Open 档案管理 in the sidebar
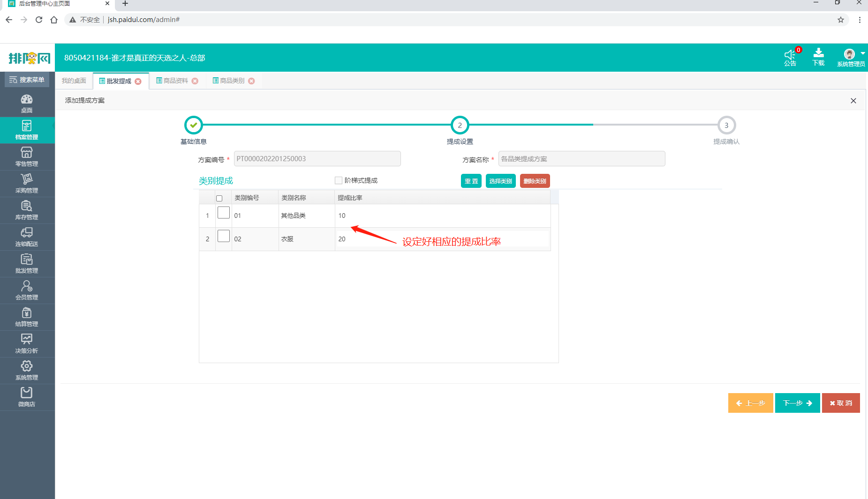The height and width of the screenshot is (499, 868). [x=27, y=130]
